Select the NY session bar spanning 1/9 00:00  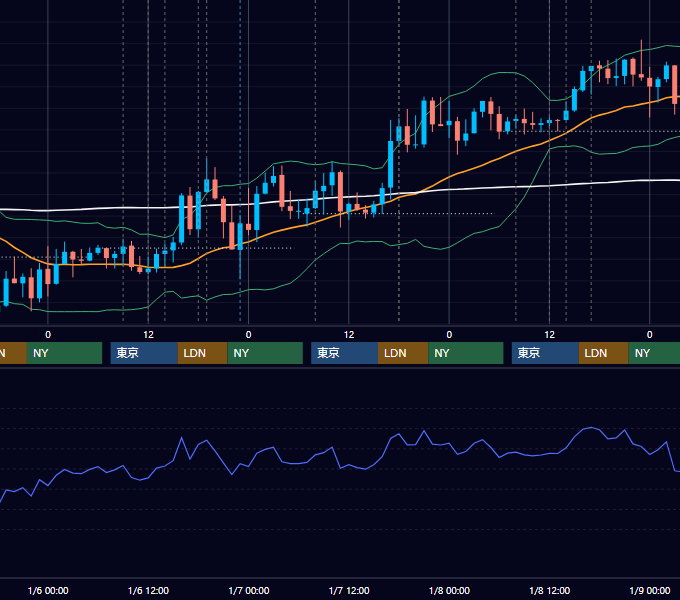(654, 353)
